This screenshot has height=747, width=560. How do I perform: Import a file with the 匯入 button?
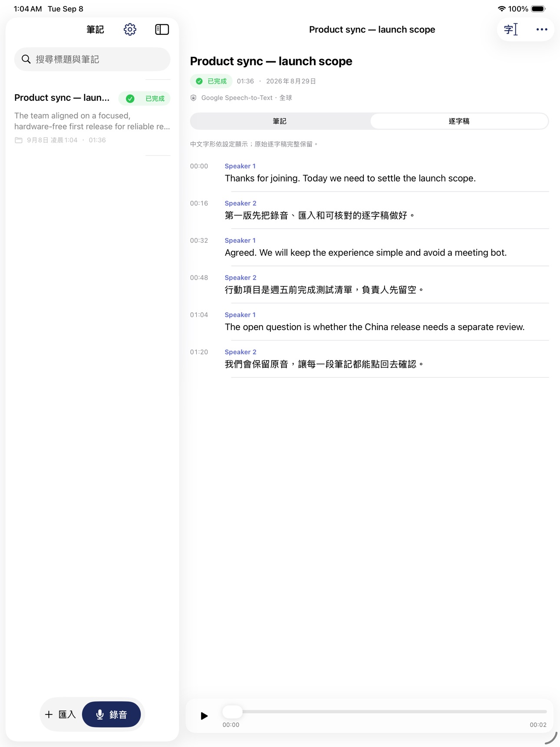pyautogui.click(x=61, y=714)
